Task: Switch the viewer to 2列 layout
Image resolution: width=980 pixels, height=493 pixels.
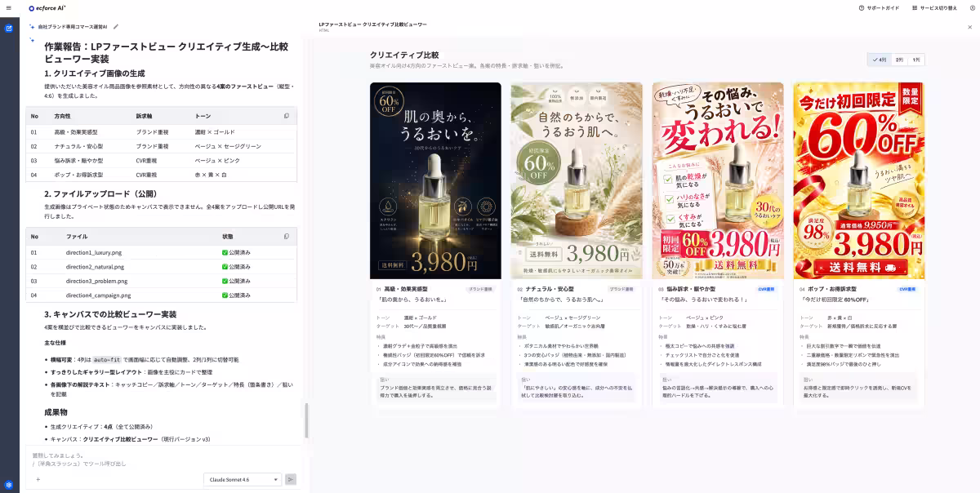Action: (x=899, y=60)
